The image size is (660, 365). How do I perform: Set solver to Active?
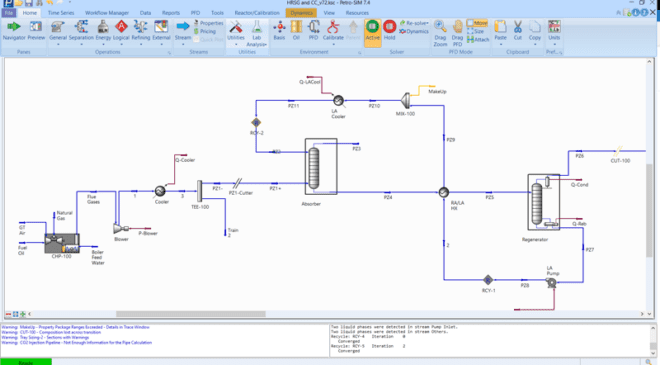point(373,33)
